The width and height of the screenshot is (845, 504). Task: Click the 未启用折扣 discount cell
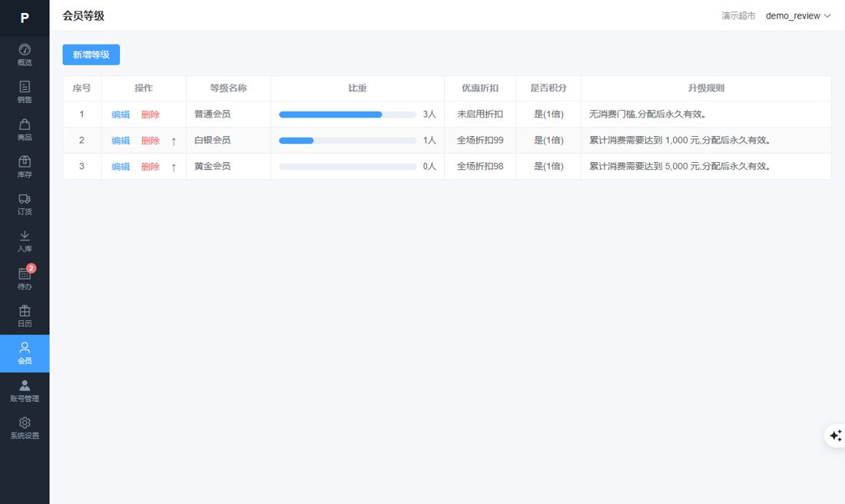point(480,114)
